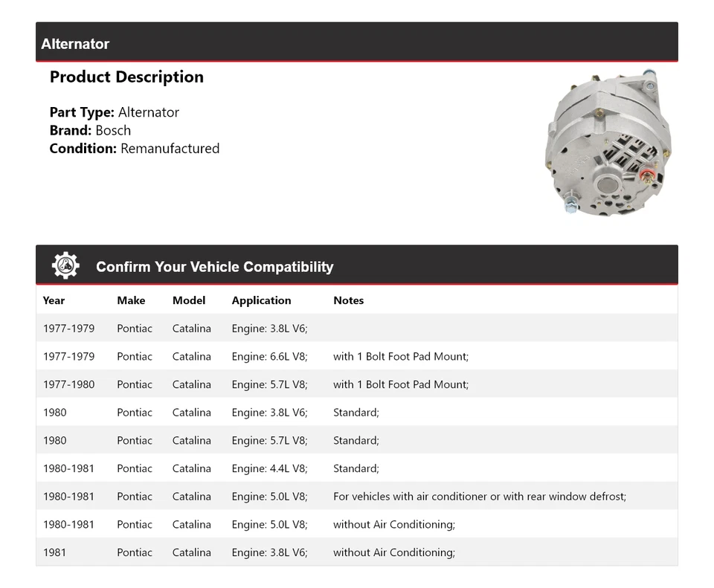The height and width of the screenshot is (588, 714).
Task: Click the 1977-1980 year cell
Action: pos(68,384)
